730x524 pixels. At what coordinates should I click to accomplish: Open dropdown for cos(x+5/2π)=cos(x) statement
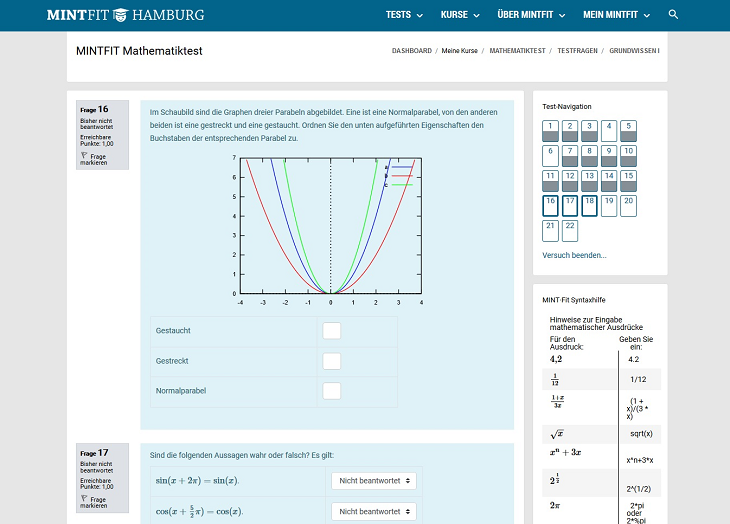(x=374, y=512)
